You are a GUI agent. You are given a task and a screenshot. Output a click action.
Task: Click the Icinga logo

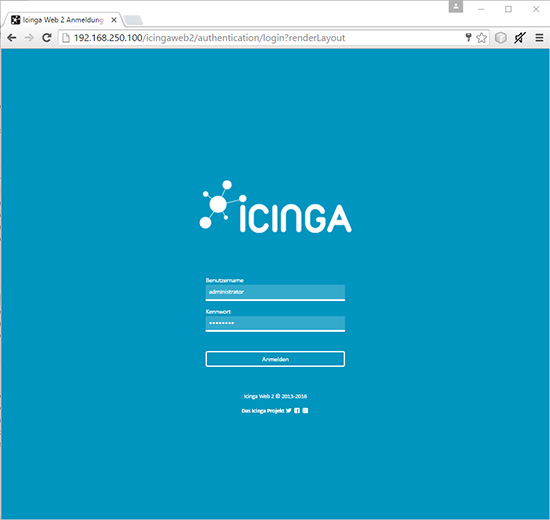coord(275,207)
